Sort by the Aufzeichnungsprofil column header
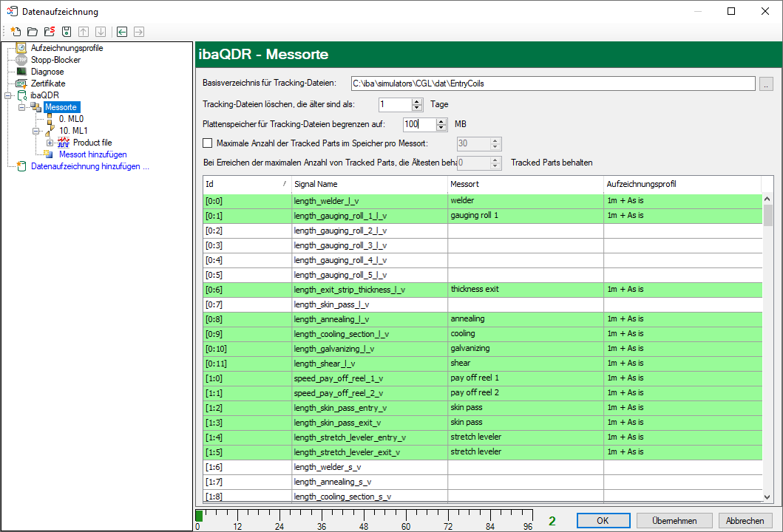This screenshot has height=532, width=783. tap(682, 184)
